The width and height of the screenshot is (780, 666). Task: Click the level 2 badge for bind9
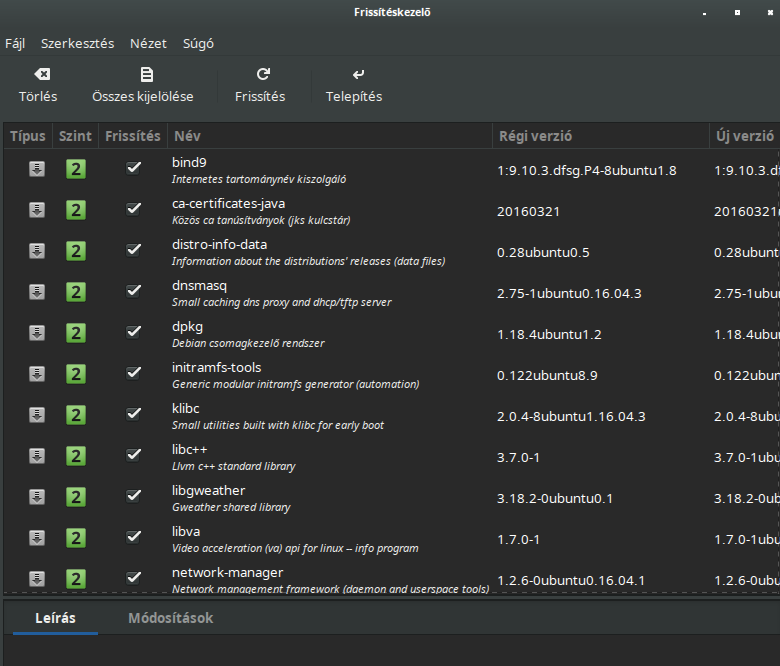[x=76, y=169]
